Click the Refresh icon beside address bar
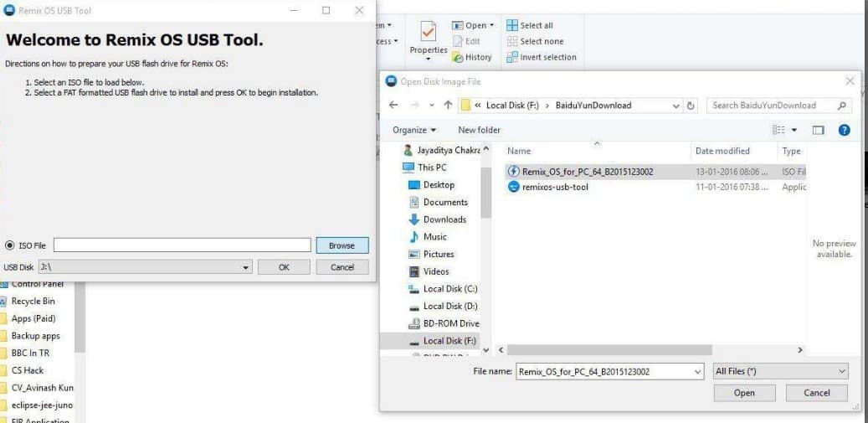Screen dimensions: 868x423 click(x=691, y=106)
